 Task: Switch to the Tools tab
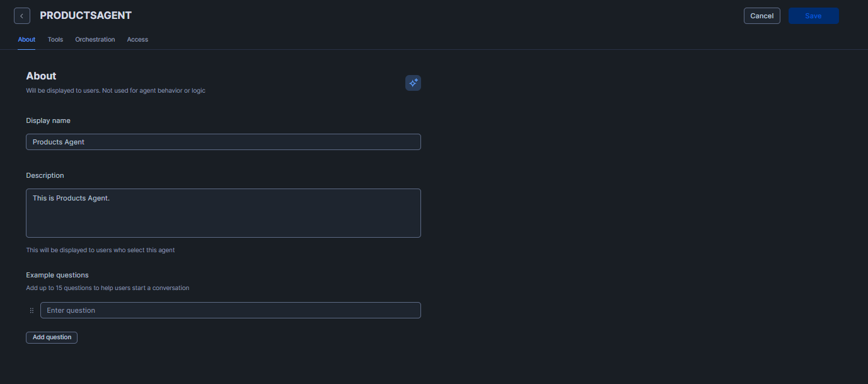(55, 39)
